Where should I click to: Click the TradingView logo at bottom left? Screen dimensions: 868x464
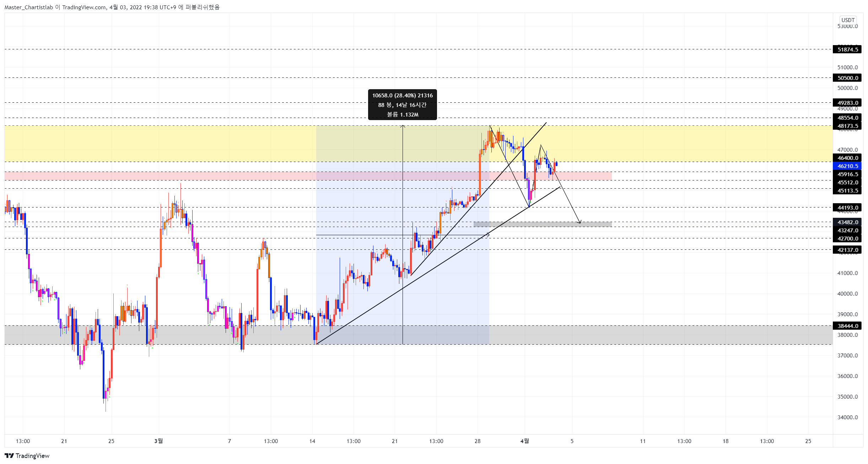coord(27,455)
